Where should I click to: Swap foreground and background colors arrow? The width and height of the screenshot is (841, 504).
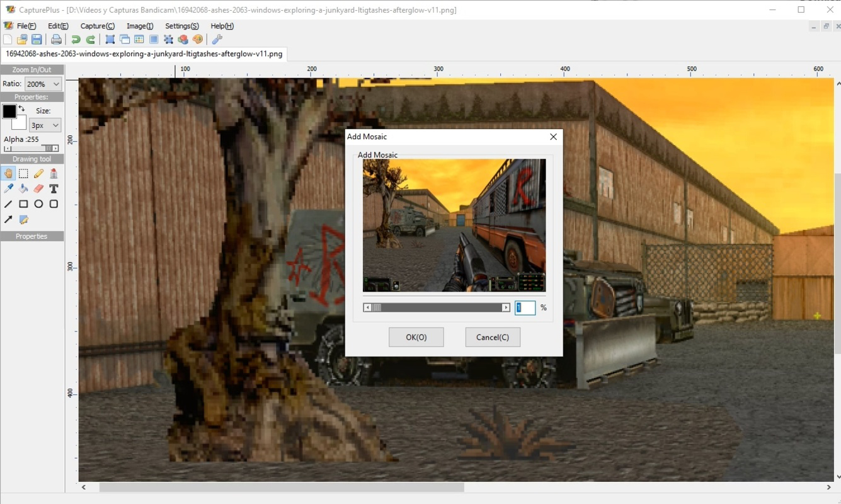click(x=21, y=109)
